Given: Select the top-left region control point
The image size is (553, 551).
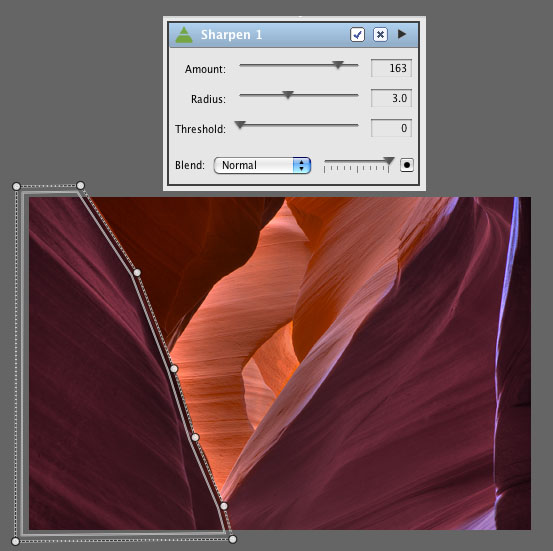Looking at the screenshot, I should [16, 186].
